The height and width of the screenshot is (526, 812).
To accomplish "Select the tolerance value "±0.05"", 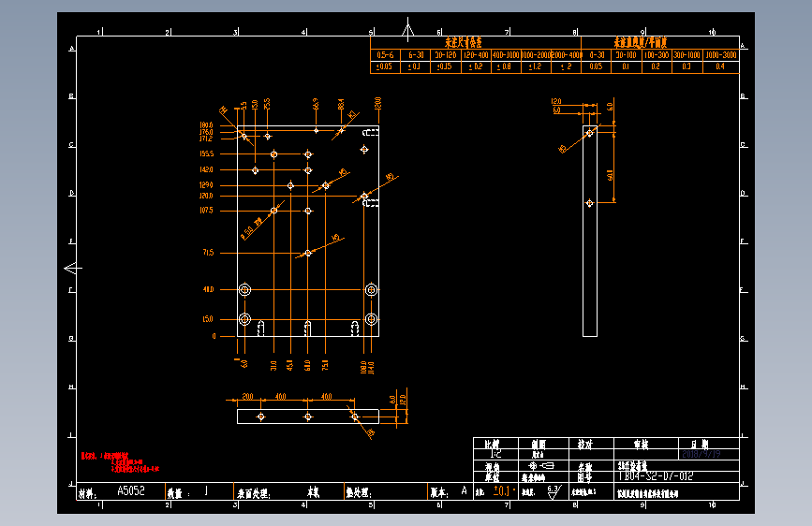I will click(384, 66).
